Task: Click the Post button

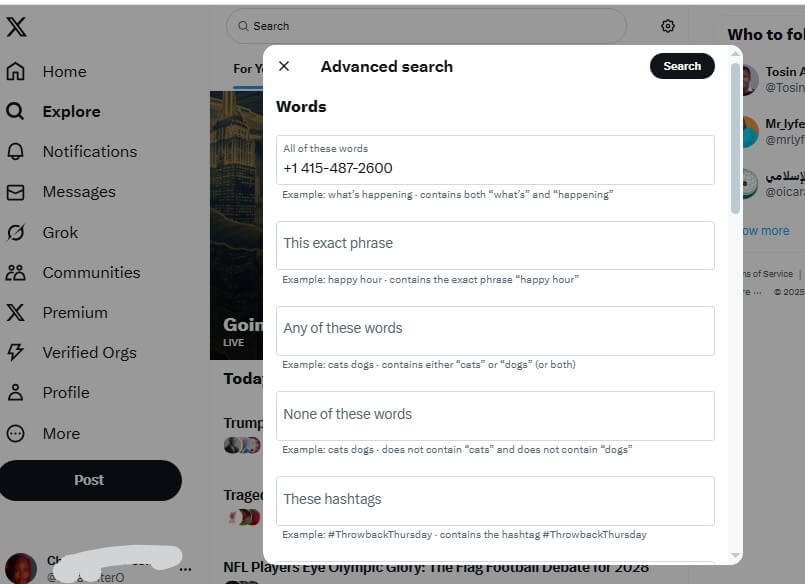Action: 90,480
